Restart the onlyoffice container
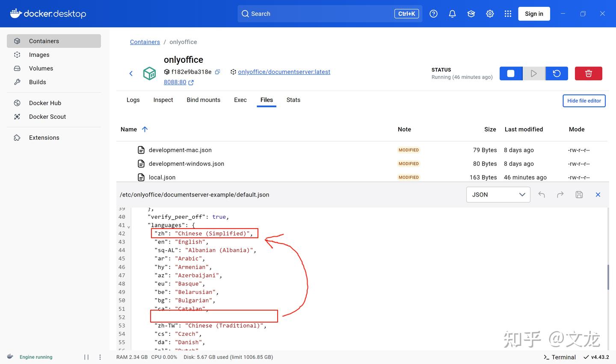Image resolution: width=616 pixels, height=364 pixels. point(557,73)
